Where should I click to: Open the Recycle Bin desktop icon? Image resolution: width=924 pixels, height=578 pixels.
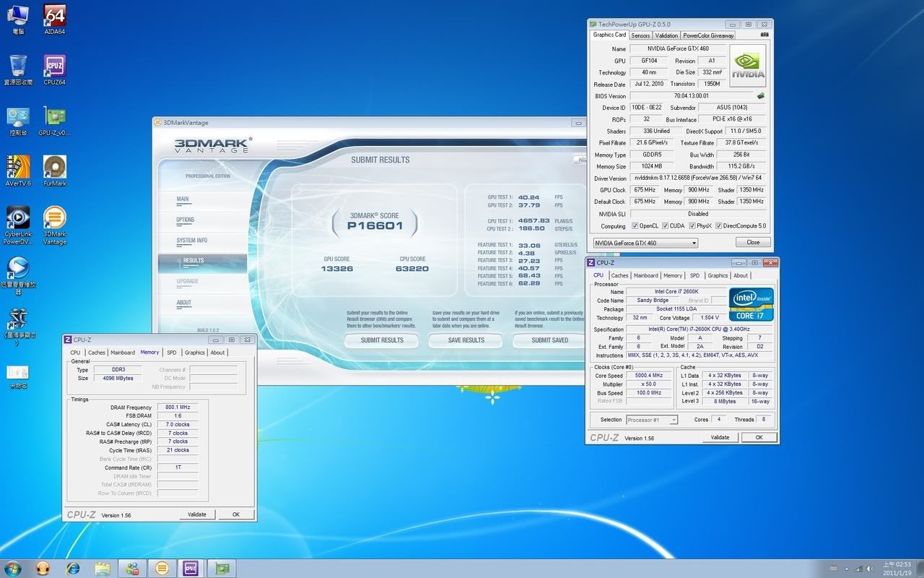point(18,70)
